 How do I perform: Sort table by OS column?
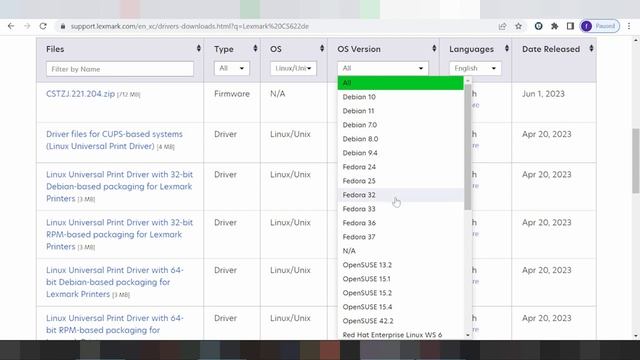click(x=322, y=49)
